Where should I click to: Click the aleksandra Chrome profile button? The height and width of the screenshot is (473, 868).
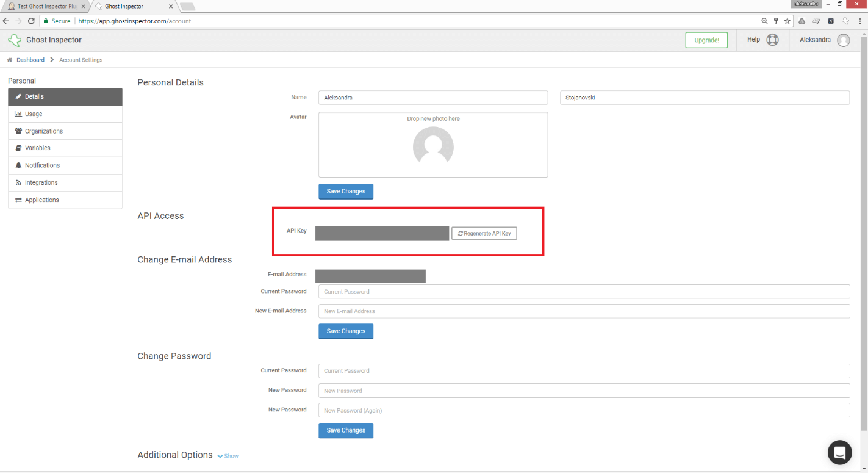coord(805,4)
